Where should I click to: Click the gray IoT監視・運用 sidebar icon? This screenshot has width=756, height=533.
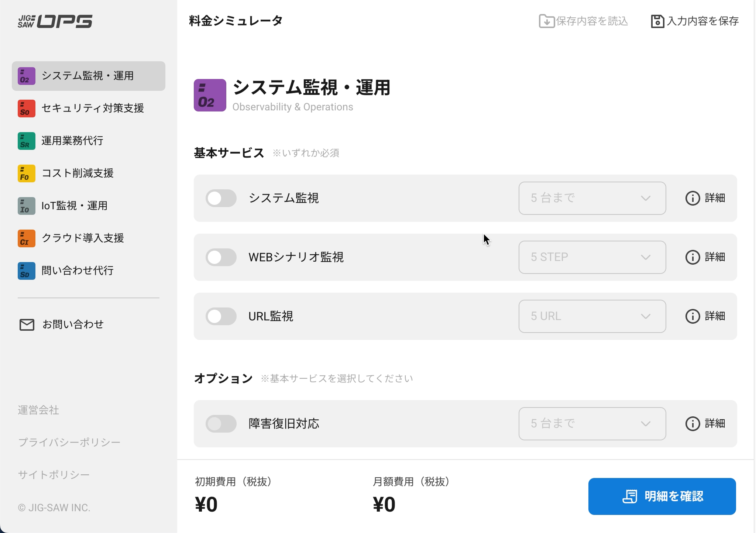tap(26, 206)
